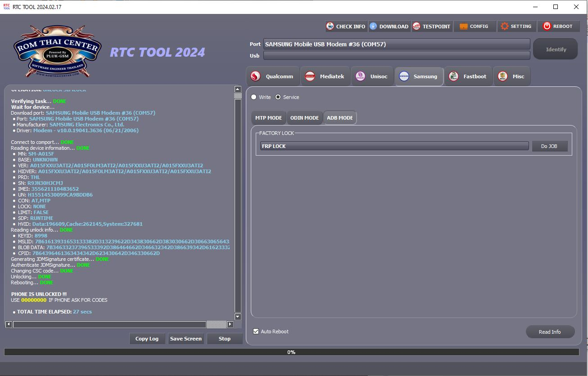
Task: Click the Unisoc logo icon
Action: click(360, 76)
